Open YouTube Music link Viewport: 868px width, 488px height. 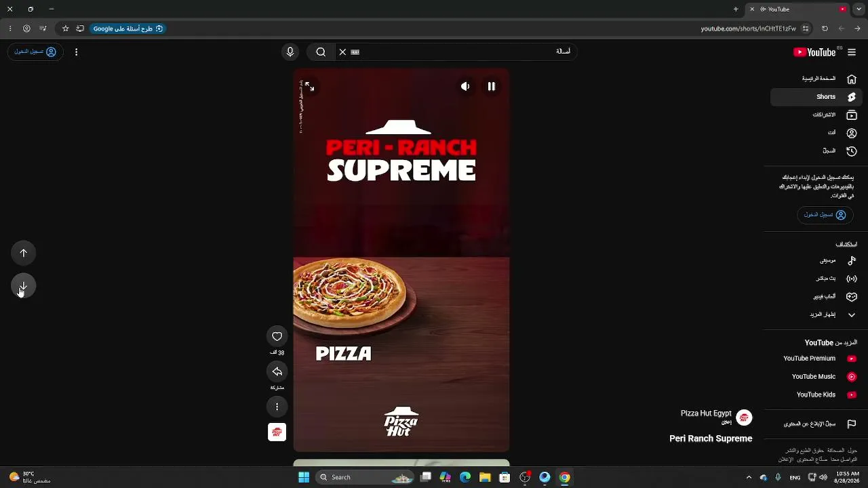[816, 377]
